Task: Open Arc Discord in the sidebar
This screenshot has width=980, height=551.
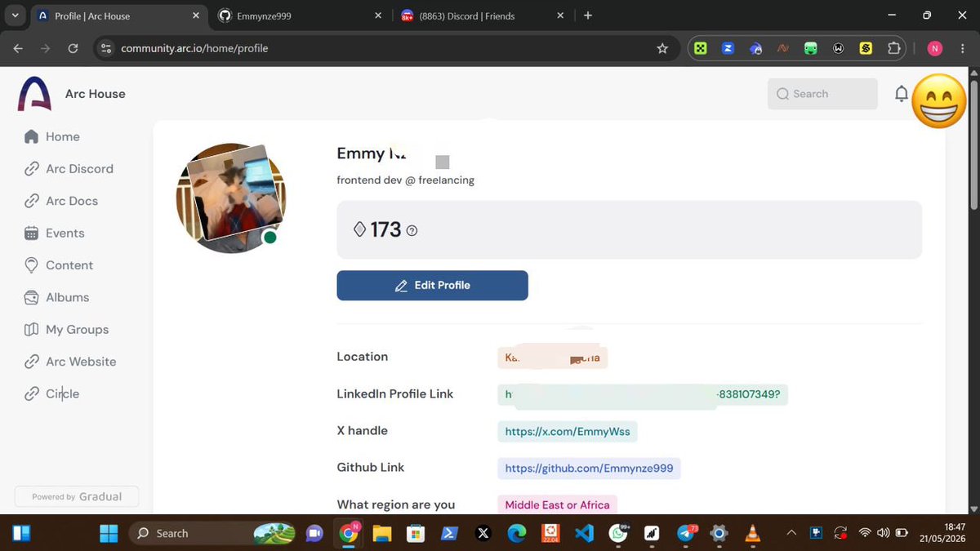Action: (69, 169)
